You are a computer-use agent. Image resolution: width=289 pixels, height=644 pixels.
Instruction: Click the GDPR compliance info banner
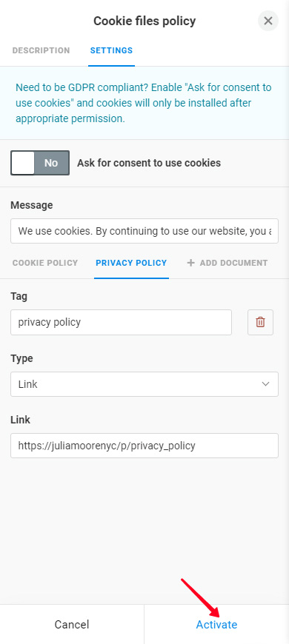coord(144,103)
